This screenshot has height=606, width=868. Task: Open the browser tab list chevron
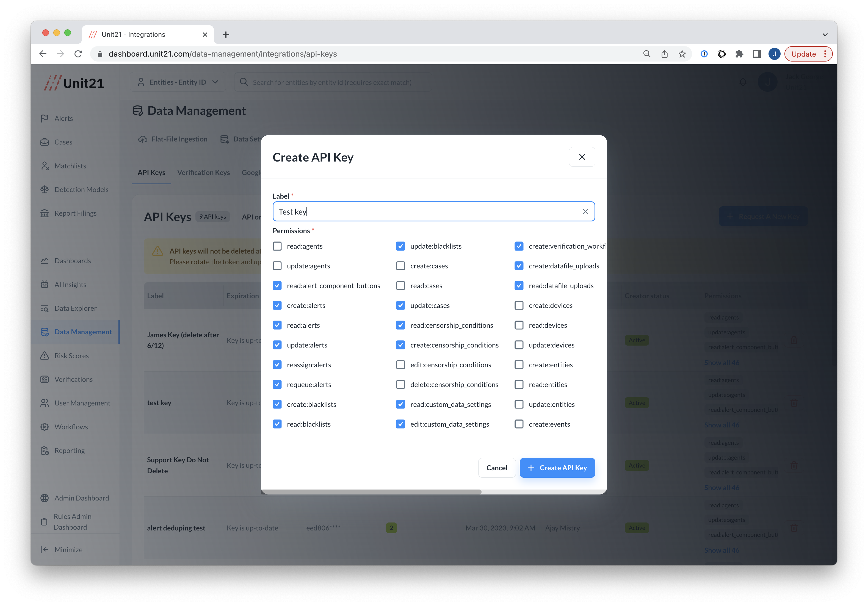[x=825, y=34]
